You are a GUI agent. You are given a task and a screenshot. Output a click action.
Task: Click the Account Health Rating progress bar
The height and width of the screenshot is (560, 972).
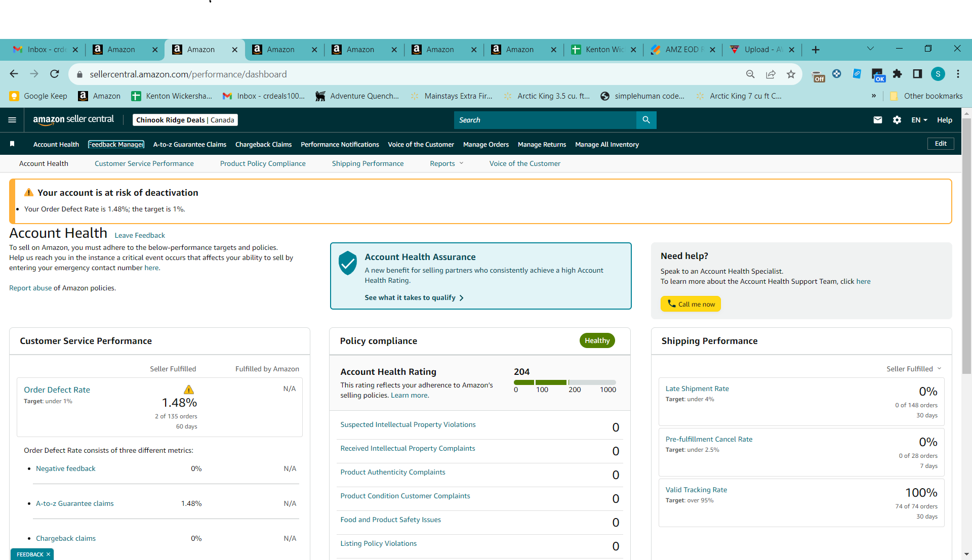coord(565,382)
